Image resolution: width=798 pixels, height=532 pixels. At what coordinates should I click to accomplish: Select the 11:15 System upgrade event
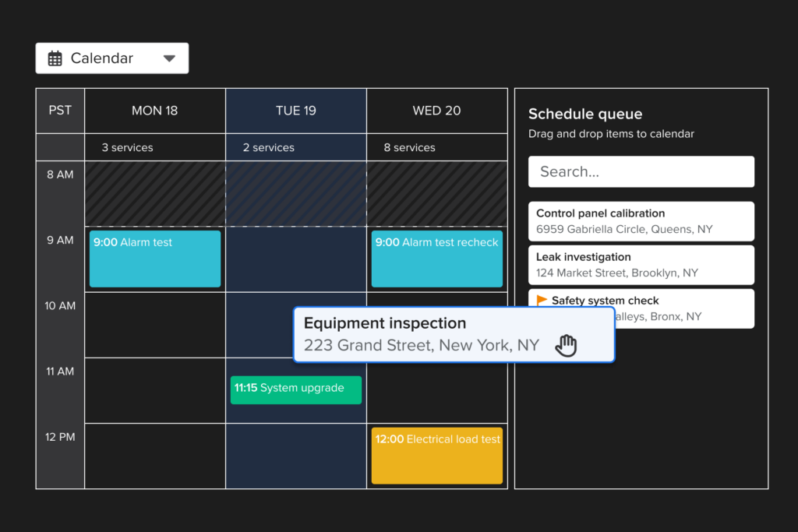click(295, 389)
